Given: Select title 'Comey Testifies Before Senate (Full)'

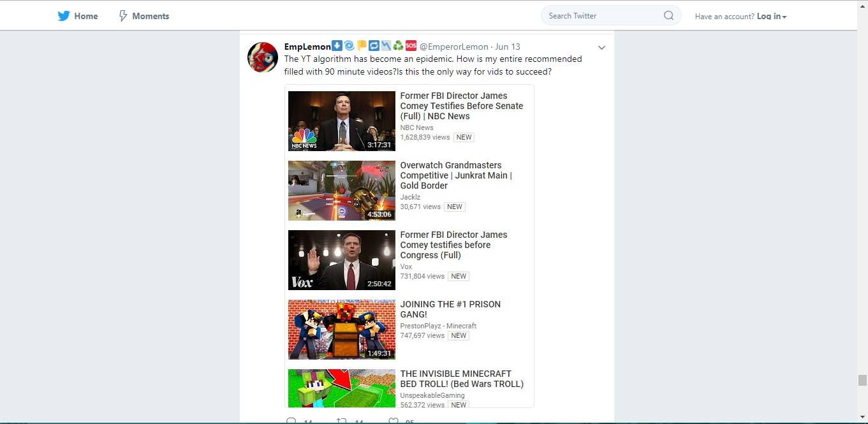Looking at the screenshot, I should pyautogui.click(x=462, y=106).
